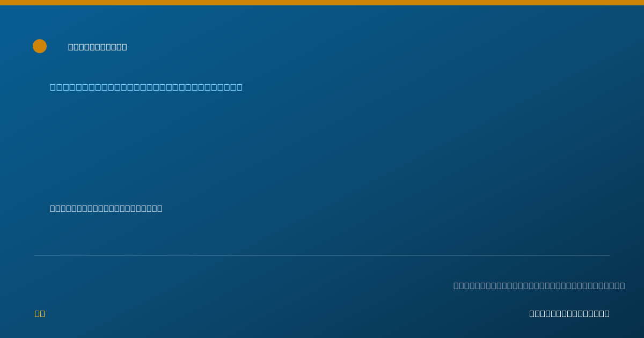The width and height of the screenshot is (644, 338).
Task: Click the orange circle logo icon
Action: tap(40, 46)
